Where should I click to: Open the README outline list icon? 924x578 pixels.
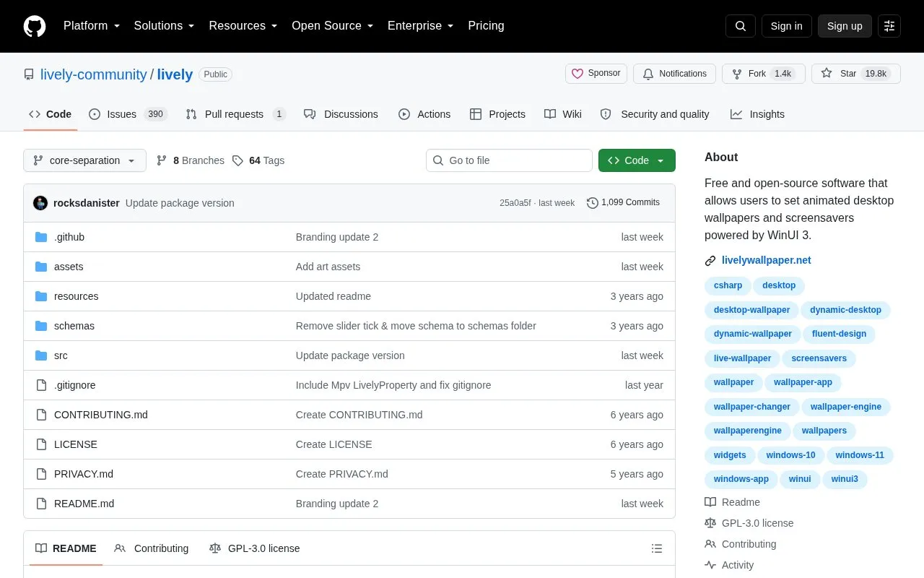[657, 548]
